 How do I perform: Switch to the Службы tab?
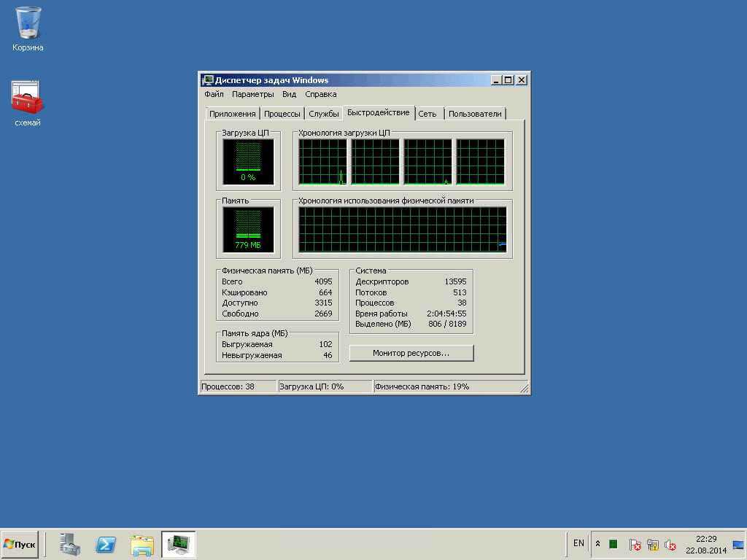point(323,114)
